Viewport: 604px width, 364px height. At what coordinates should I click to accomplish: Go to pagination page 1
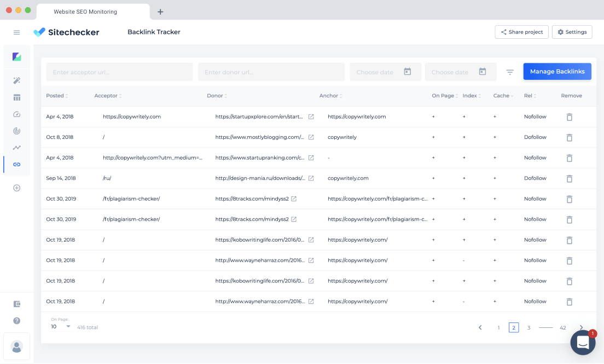[x=498, y=328]
